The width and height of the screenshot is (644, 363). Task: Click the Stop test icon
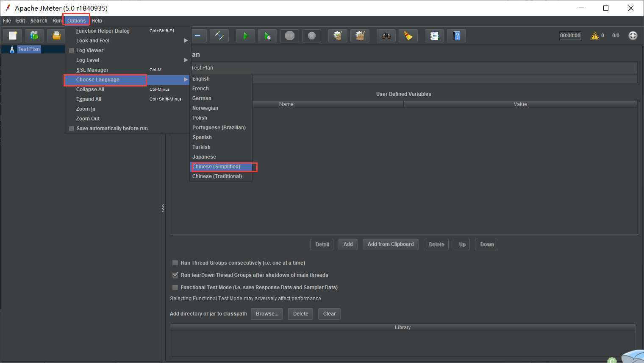pos(289,36)
